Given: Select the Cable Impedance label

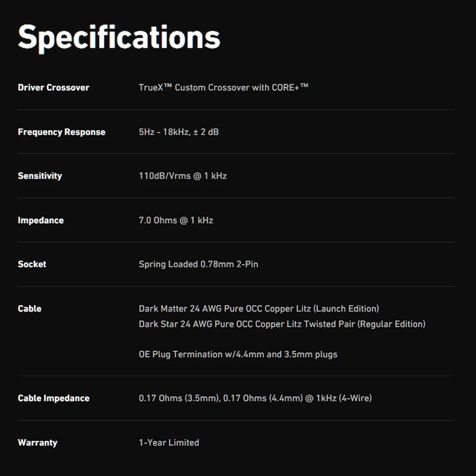Looking at the screenshot, I should [x=53, y=398].
